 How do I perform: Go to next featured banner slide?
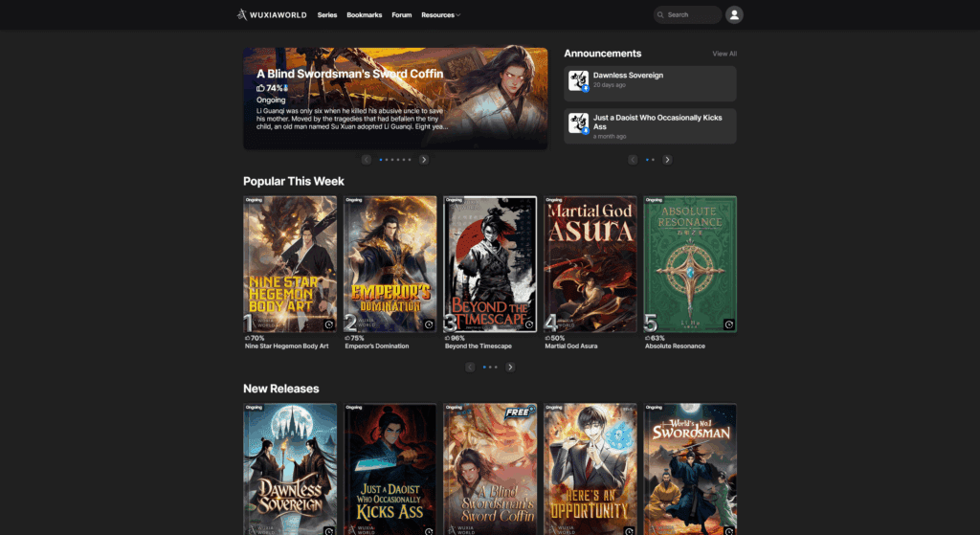point(424,160)
